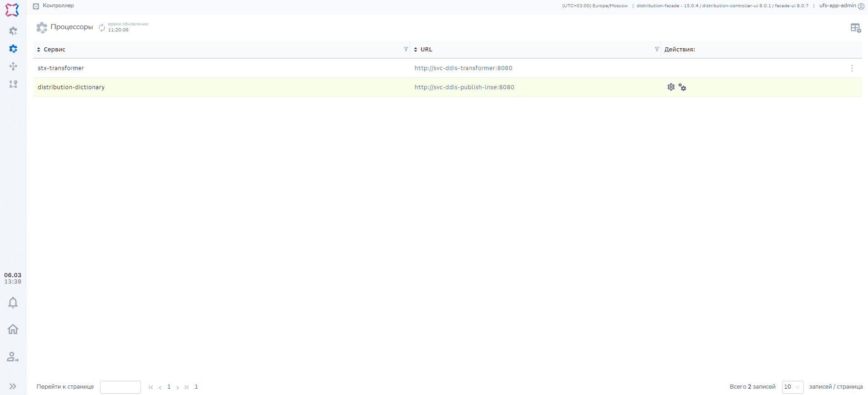Click the refresh icon beside Процессоры title

click(x=102, y=28)
